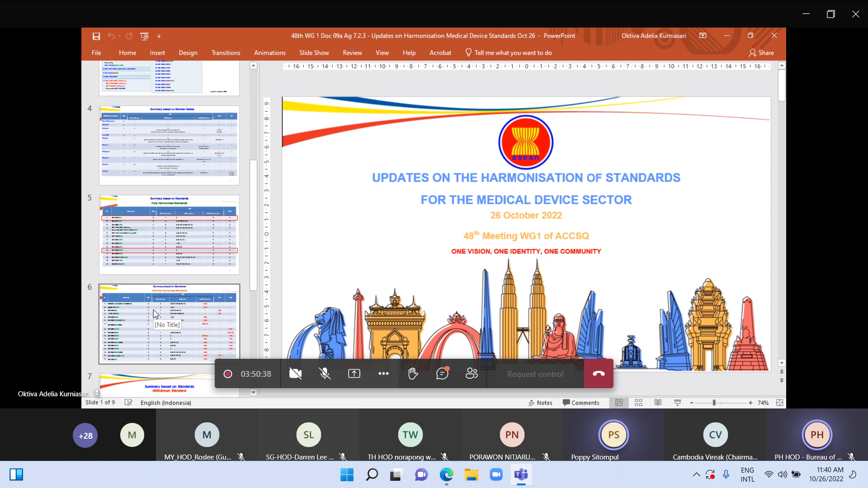Select the Design ribbon tab
This screenshot has width=868, height=488.
pyautogui.click(x=188, y=53)
